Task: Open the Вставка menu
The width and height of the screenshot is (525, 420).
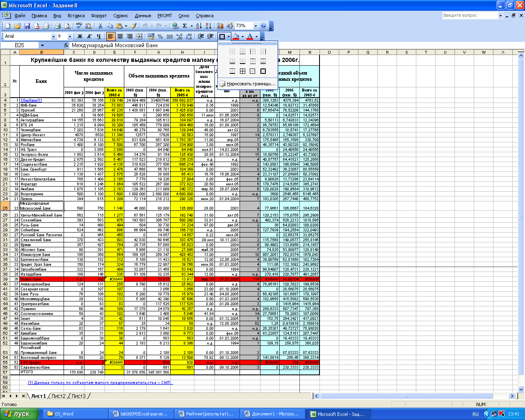Action: [76, 16]
